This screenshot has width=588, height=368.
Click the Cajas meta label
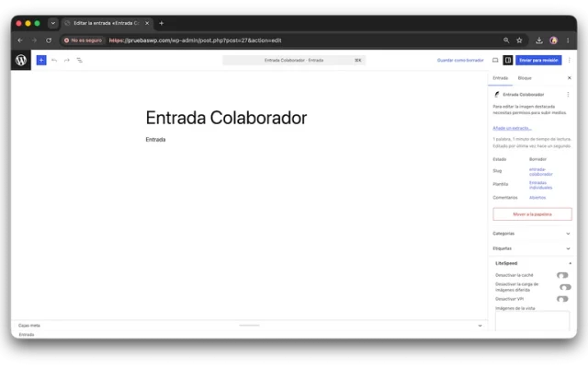click(x=28, y=326)
